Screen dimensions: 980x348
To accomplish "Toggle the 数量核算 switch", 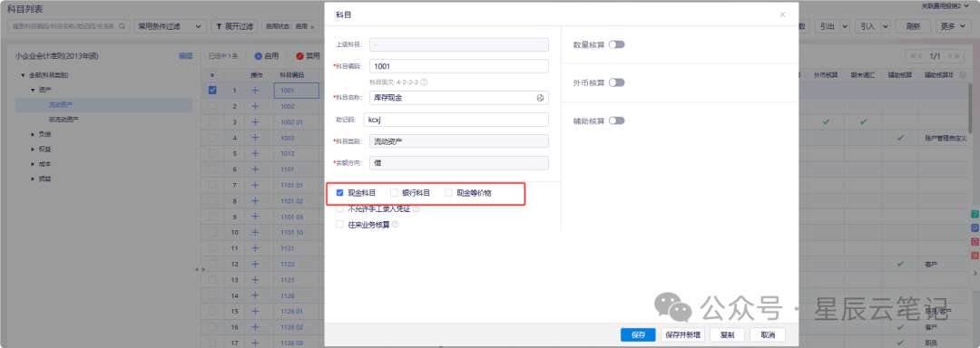I will click(617, 45).
